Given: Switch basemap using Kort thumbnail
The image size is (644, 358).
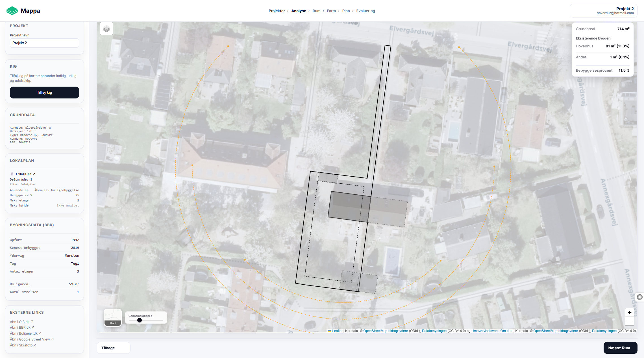Looking at the screenshot, I should (x=113, y=317).
